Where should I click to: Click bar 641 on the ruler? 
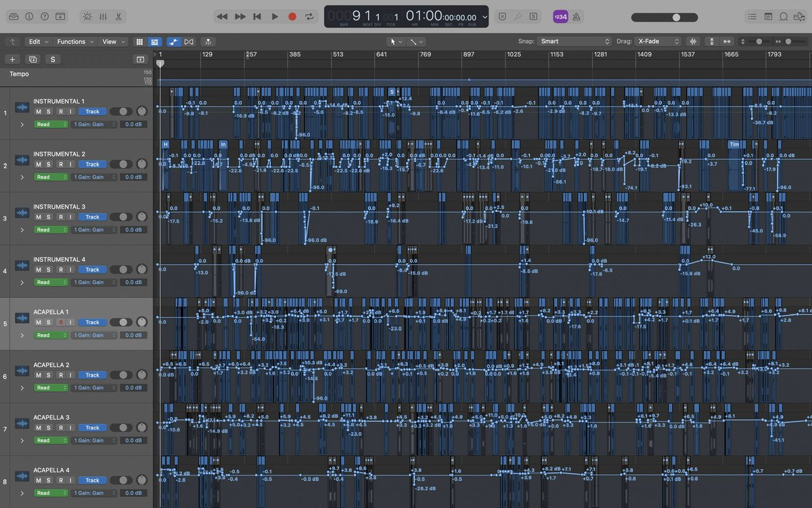382,54
